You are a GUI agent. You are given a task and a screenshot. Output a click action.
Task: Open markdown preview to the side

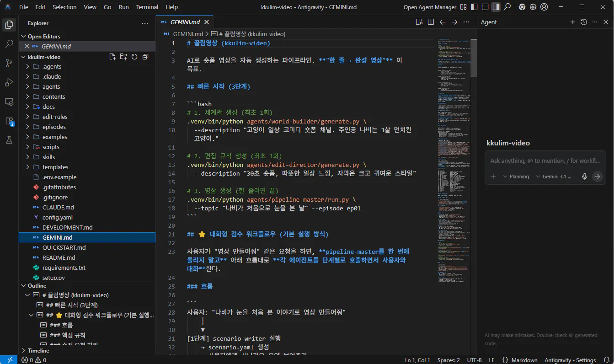pos(419,22)
